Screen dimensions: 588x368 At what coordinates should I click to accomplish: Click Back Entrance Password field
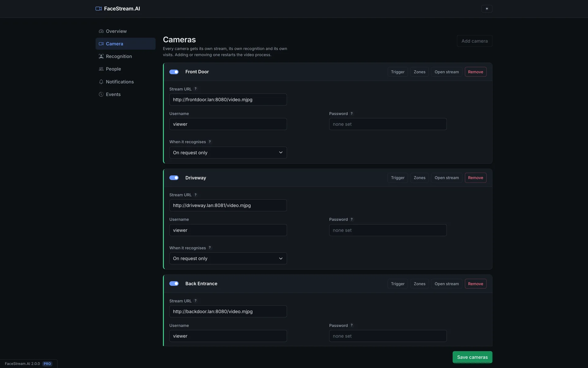388,336
